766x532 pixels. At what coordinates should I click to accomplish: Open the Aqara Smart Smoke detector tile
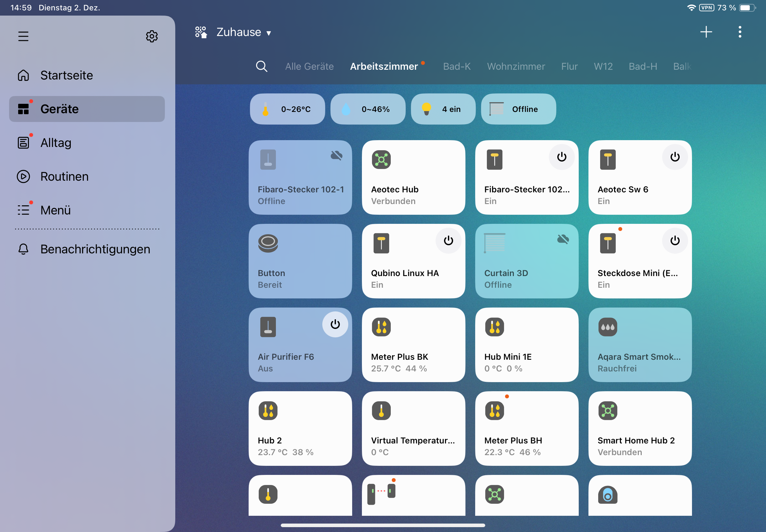pos(640,345)
